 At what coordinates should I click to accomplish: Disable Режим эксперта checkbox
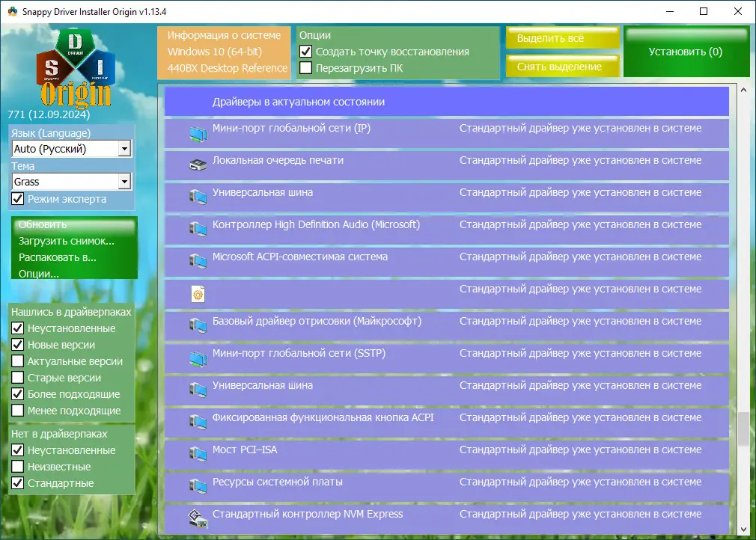point(17,198)
